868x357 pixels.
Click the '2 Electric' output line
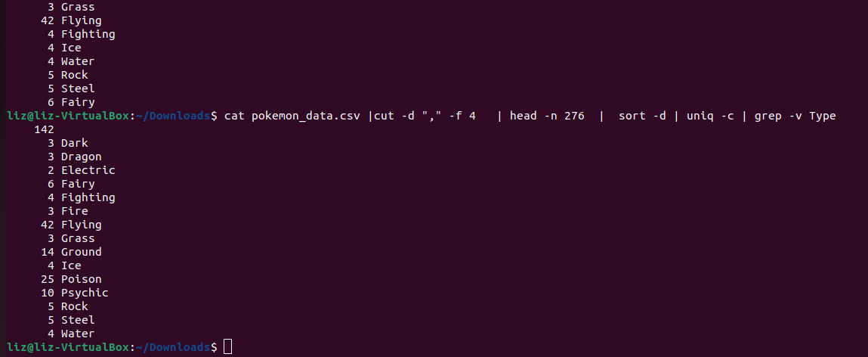pos(82,170)
